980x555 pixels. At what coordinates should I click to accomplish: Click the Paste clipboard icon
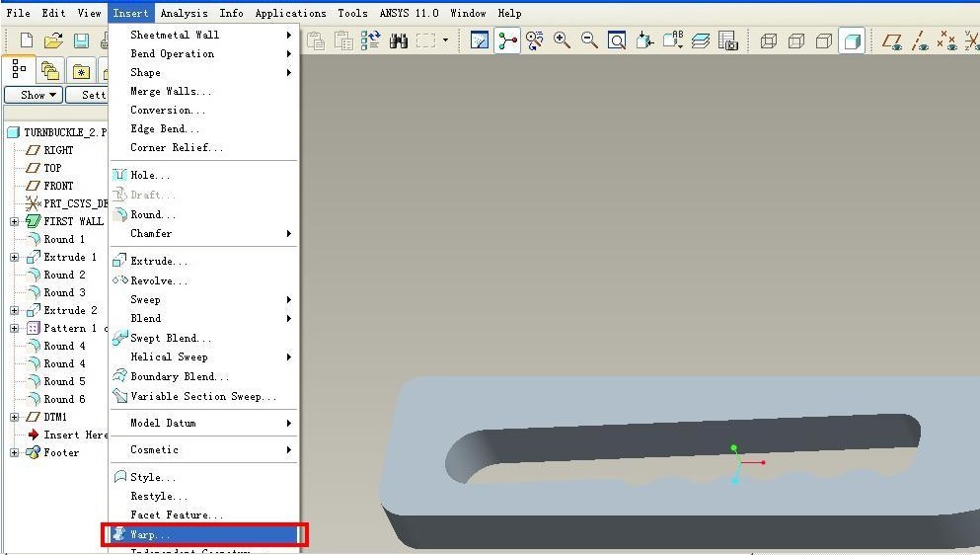coord(316,41)
